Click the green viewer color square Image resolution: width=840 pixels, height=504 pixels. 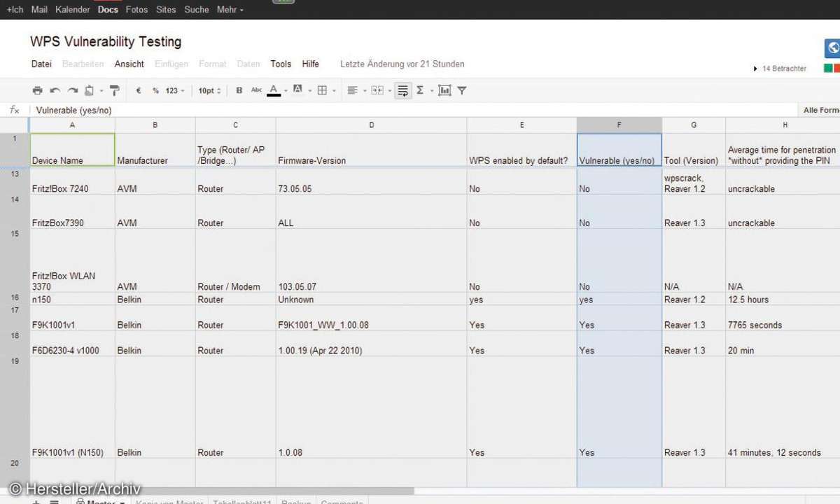click(829, 69)
